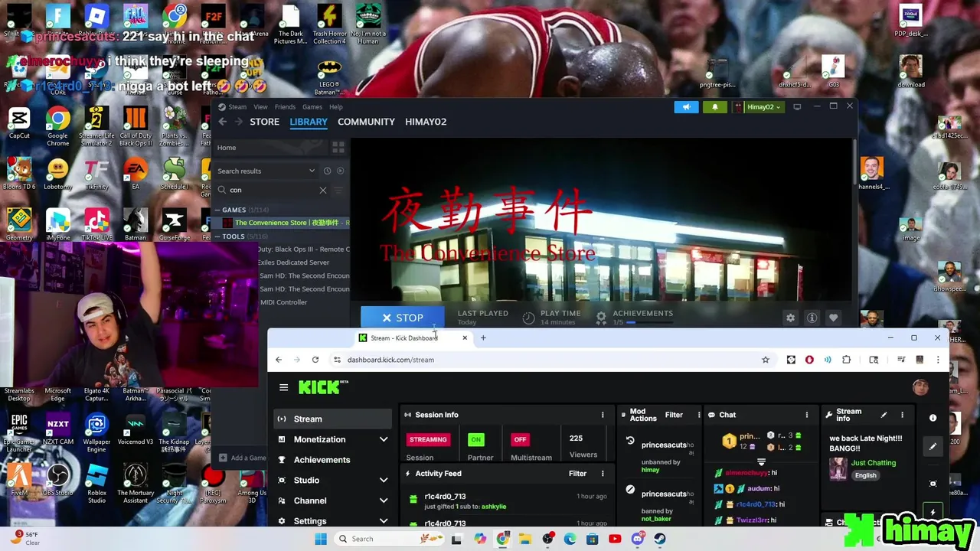Click the Steam library search field
This screenshot has width=980, height=551.
point(273,190)
